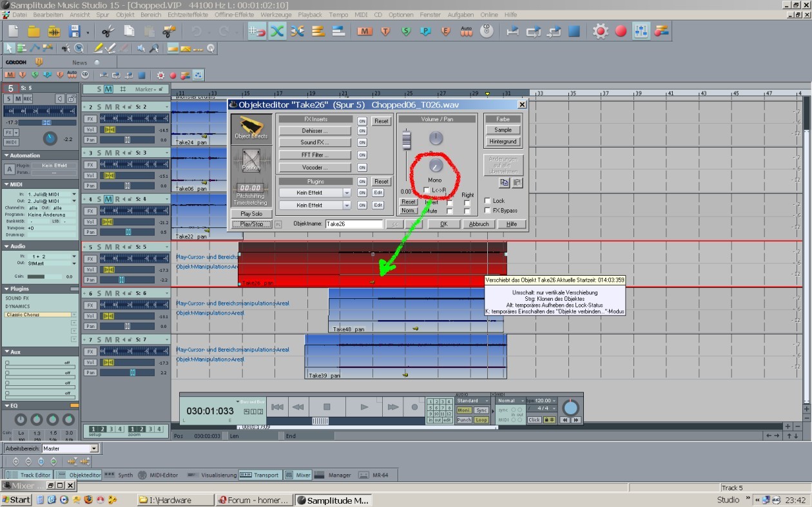Switch to the Visualisierung tab
The height and width of the screenshot is (507, 812).
pyautogui.click(x=211, y=475)
